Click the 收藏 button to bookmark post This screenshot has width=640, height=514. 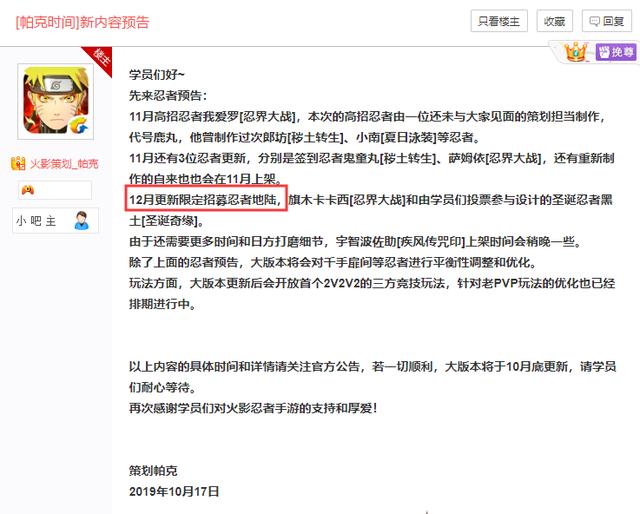pos(554,21)
